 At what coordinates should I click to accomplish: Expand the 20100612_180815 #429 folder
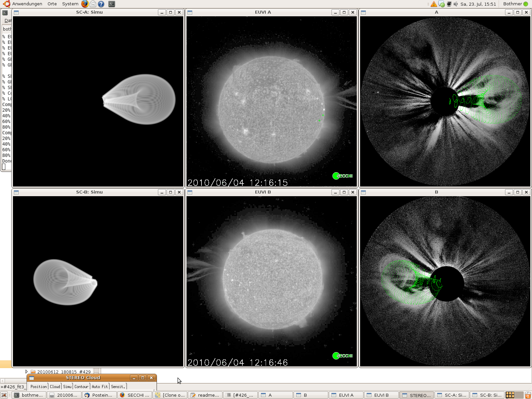26,372
